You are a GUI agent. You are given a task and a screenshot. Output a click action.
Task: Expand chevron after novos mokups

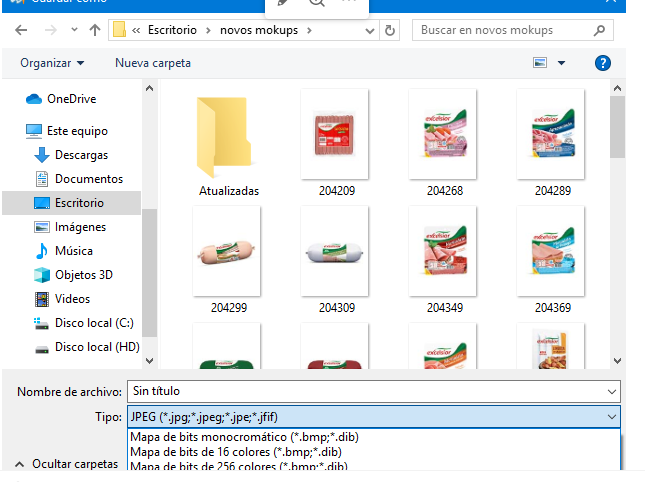point(309,30)
